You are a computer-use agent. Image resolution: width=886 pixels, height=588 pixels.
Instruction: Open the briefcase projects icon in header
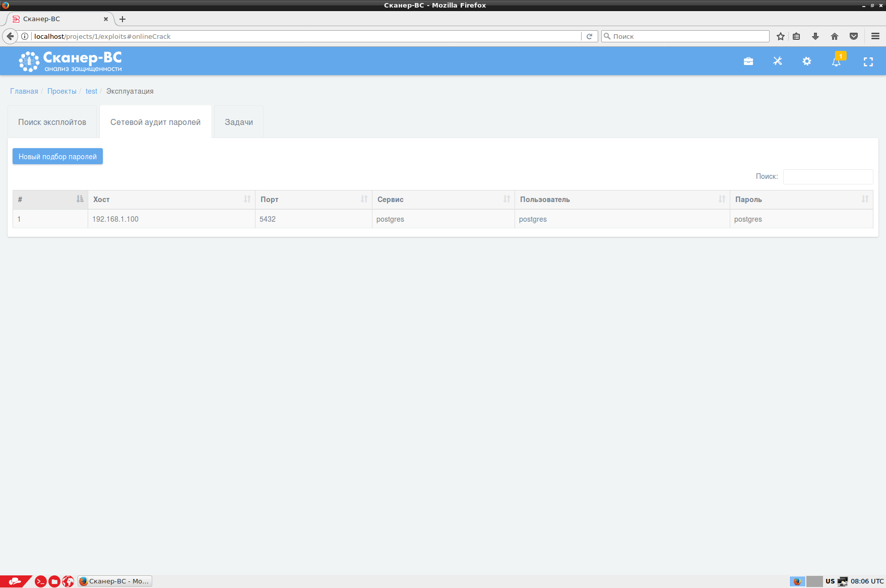pyautogui.click(x=748, y=61)
